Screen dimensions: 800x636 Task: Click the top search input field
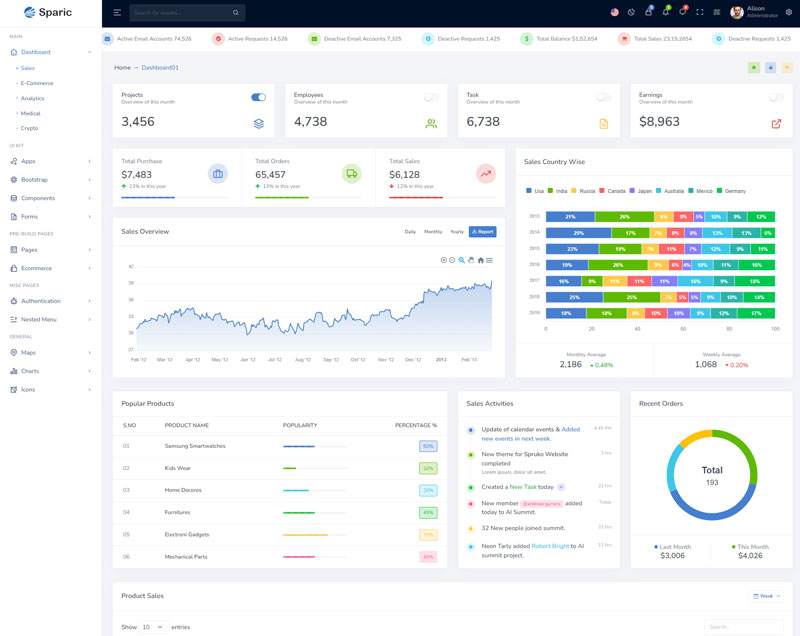[x=180, y=13]
